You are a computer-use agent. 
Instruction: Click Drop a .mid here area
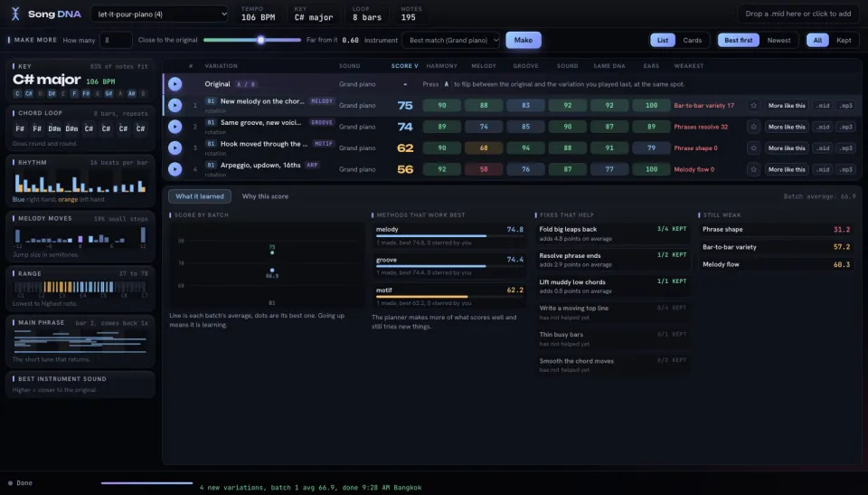(797, 14)
